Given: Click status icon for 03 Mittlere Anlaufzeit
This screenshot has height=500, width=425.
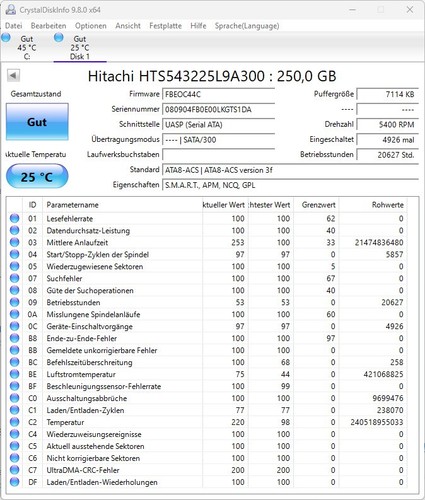Looking at the screenshot, I should click(x=14, y=242).
